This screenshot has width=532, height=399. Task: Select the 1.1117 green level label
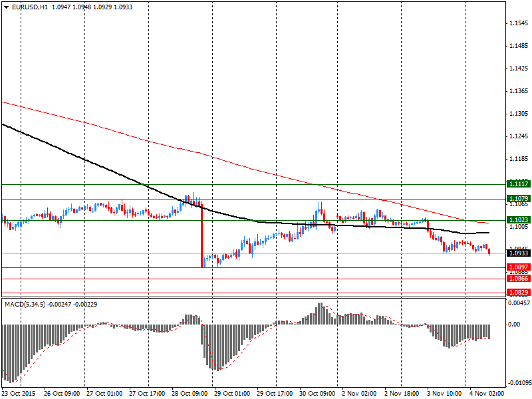click(x=519, y=184)
